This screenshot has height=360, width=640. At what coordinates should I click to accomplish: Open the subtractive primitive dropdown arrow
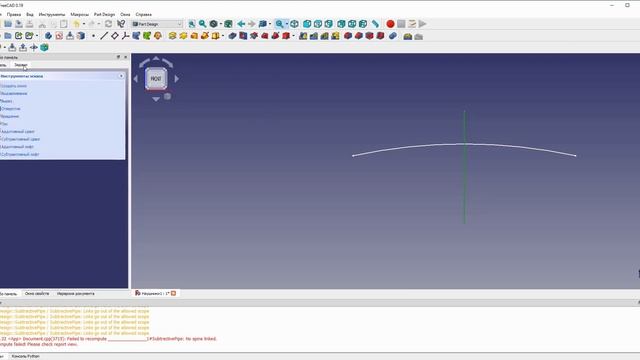[x=293, y=36]
